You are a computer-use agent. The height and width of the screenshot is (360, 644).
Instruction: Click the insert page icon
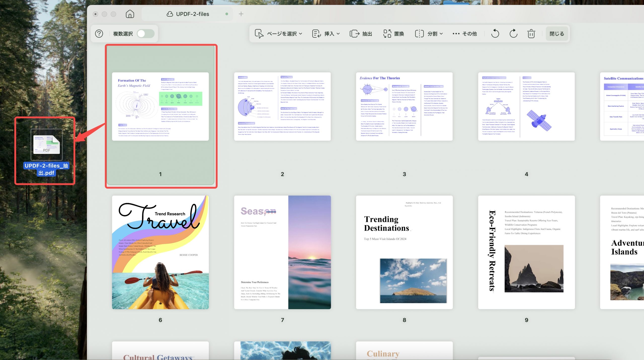coord(316,34)
